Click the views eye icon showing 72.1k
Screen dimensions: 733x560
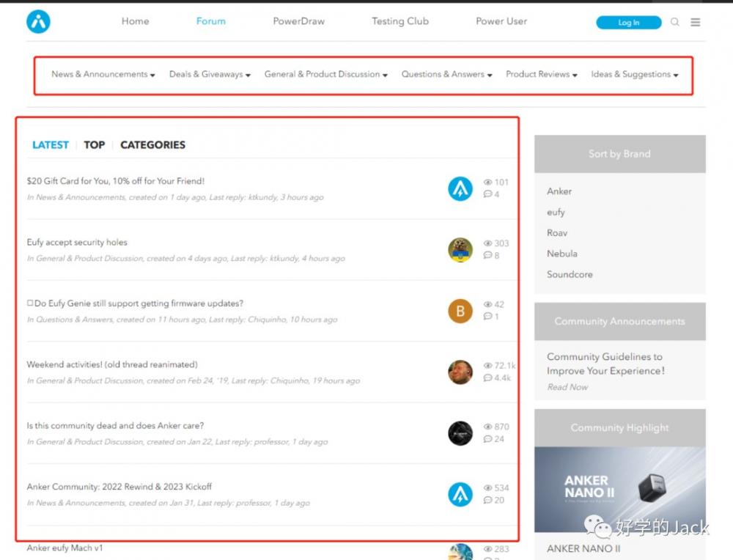[487, 366]
